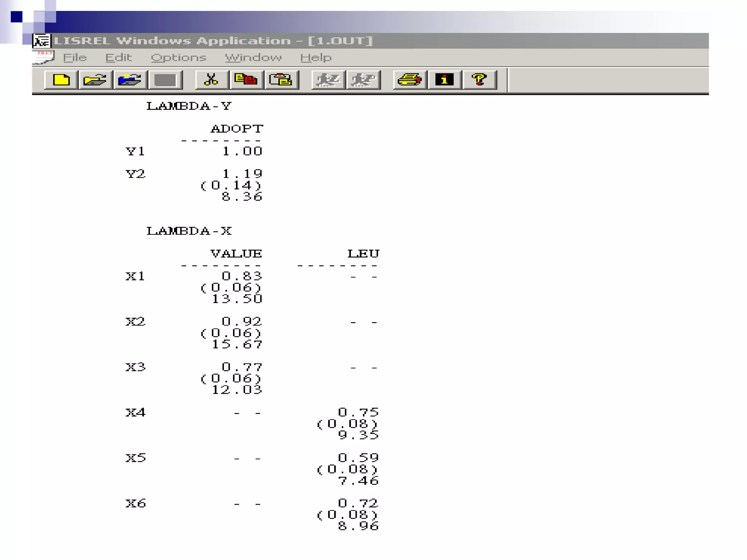The height and width of the screenshot is (560, 747).
Task: Click the Paste clipboard icon
Action: click(281, 80)
